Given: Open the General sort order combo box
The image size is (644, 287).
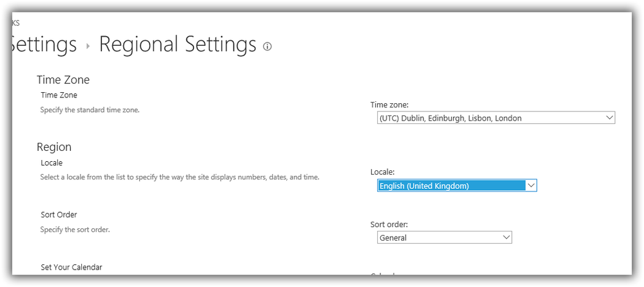Looking at the screenshot, I should tap(438, 238).
